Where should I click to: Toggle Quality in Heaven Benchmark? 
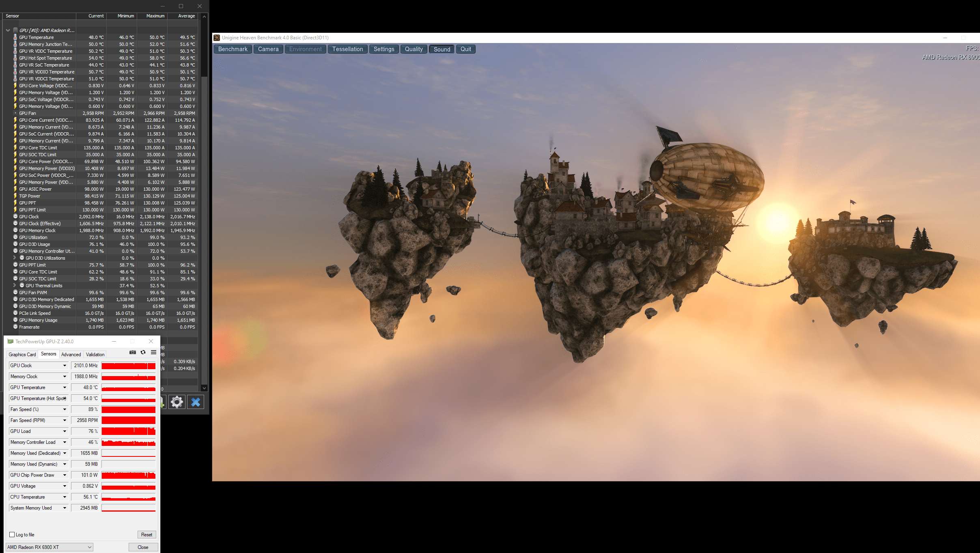[414, 49]
